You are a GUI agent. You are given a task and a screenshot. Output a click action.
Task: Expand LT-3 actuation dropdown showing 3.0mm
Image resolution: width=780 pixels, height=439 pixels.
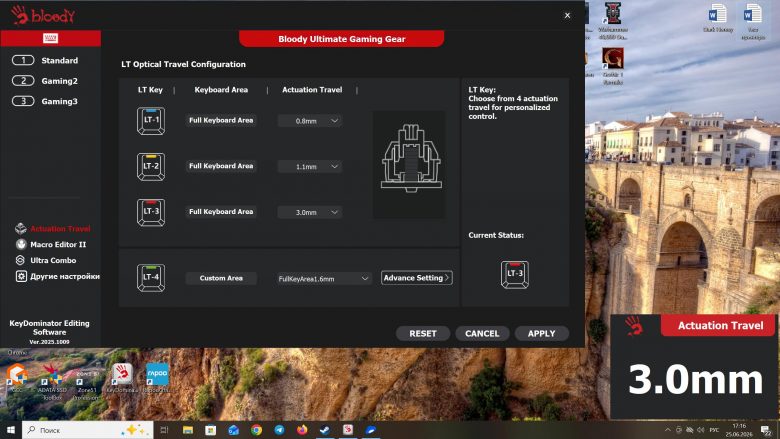tap(310, 212)
